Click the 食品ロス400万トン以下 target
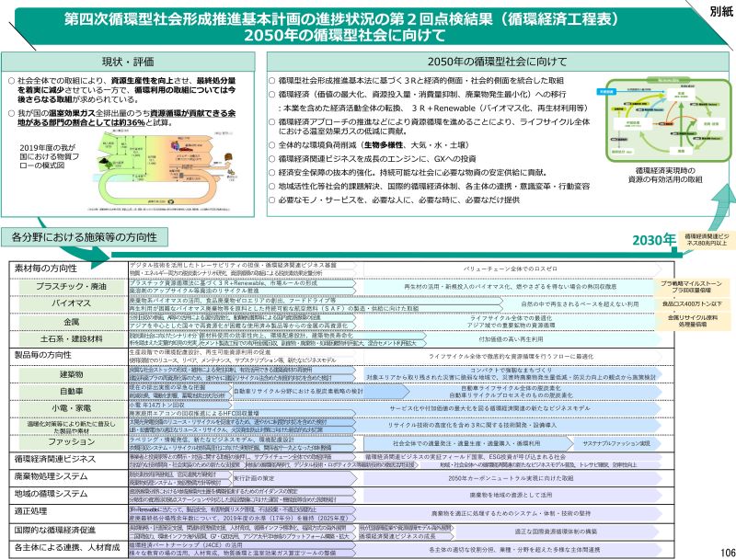This screenshot has height=560, width=736. (x=692, y=304)
